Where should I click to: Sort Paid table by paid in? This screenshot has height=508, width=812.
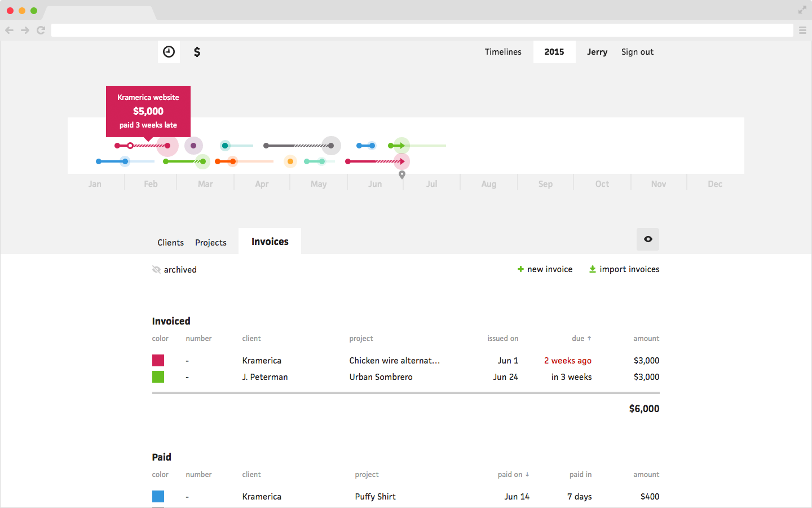pyautogui.click(x=580, y=475)
